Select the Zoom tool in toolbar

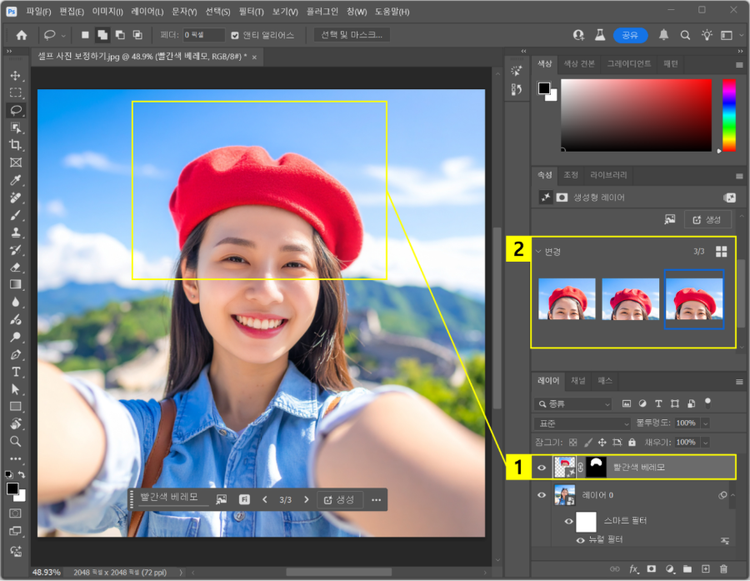coord(16,440)
